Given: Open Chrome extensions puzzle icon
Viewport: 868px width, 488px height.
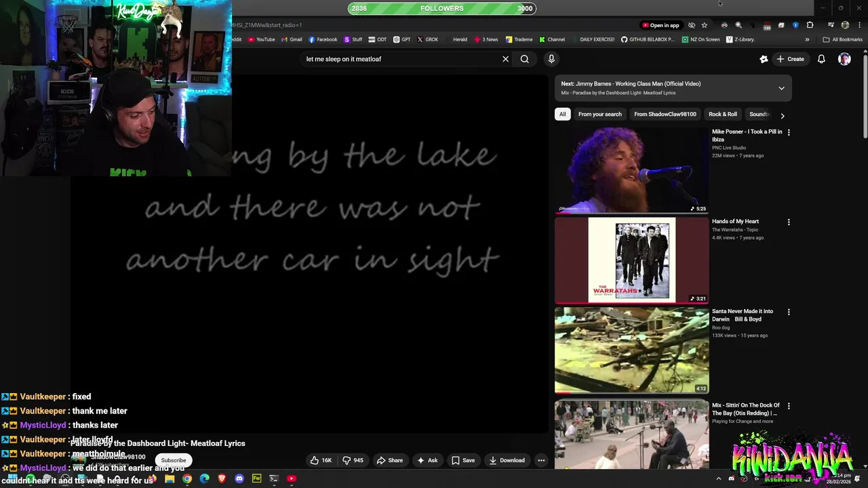Looking at the screenshot, I should tap(810, 25).
